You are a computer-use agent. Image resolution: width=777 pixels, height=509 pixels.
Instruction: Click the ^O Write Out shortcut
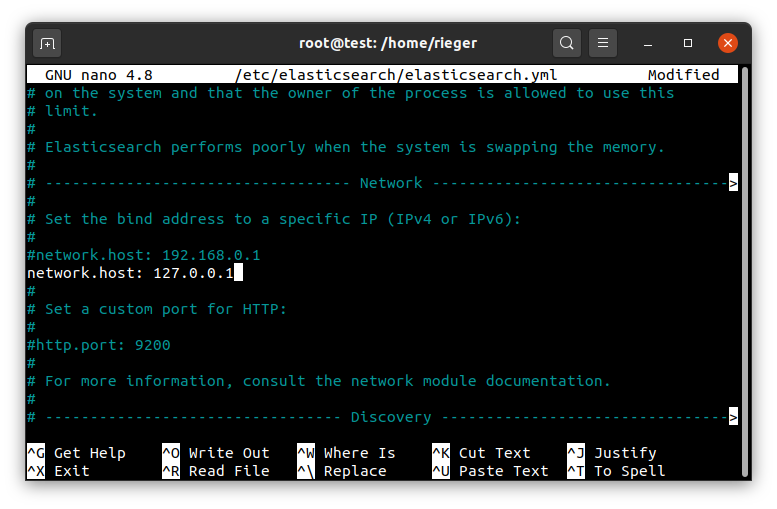(x=216, y=452)
